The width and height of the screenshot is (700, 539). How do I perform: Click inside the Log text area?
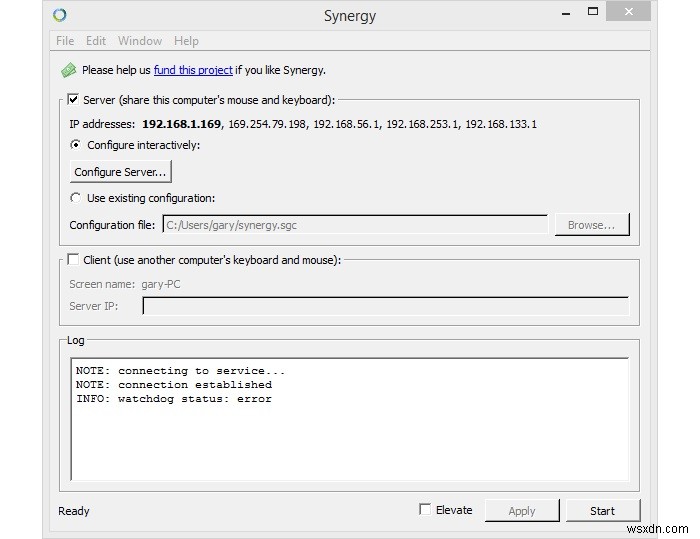[x=350, y=419]
